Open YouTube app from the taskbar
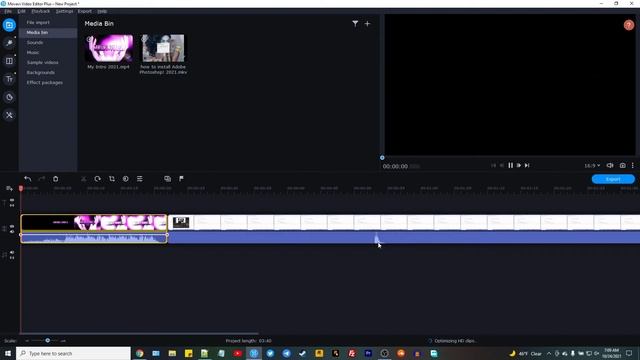640x360 pixels. 238,353
